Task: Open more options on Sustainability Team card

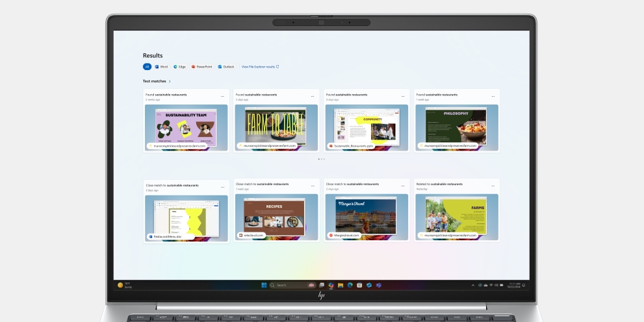Action: 222,96
